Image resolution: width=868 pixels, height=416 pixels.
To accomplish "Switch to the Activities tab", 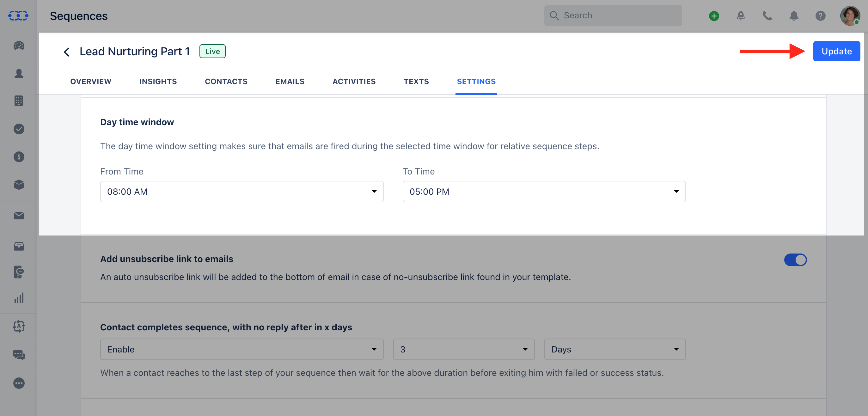I will pyautogui.click(x=354, y=82).
